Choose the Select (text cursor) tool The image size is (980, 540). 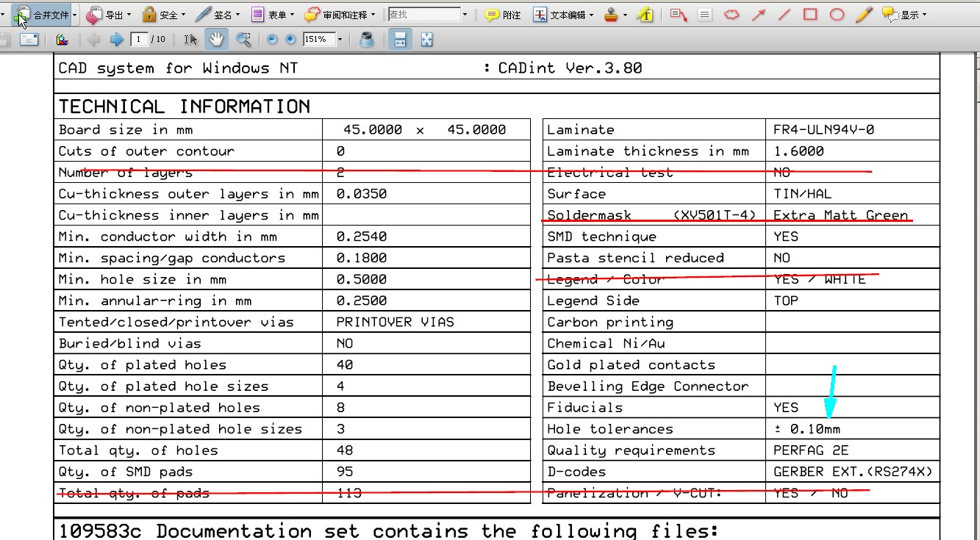click(190, 40)
